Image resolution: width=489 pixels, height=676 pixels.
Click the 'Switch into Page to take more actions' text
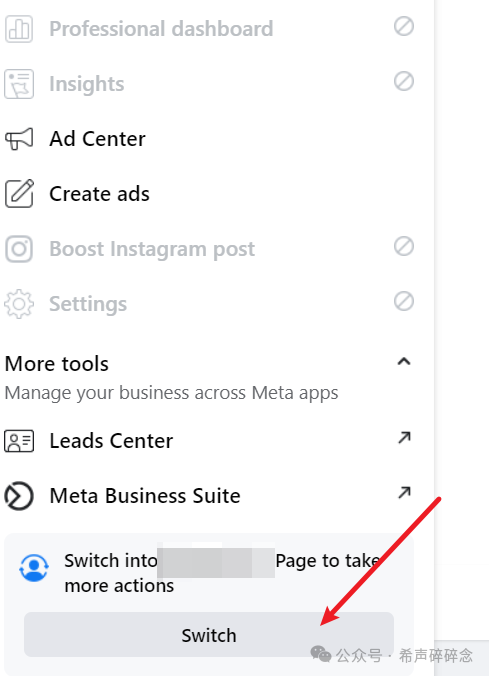point(223,573)
